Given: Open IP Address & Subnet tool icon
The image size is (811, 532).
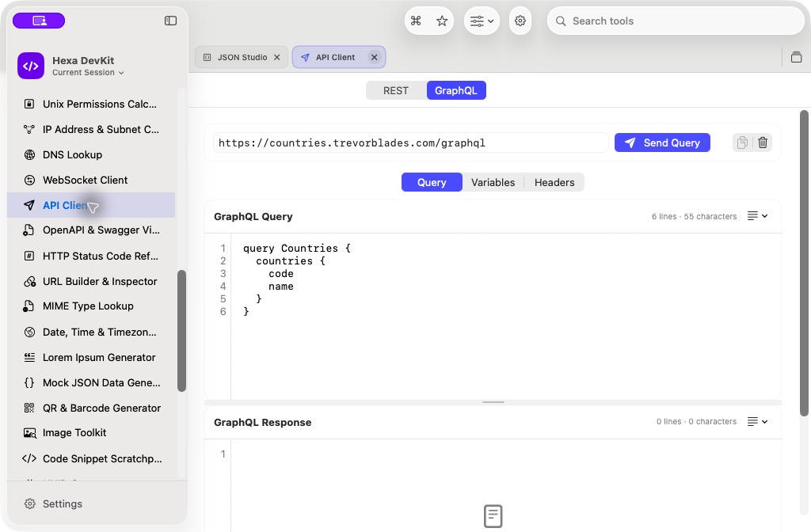Looking at the screenshot, I should [29, 129].
